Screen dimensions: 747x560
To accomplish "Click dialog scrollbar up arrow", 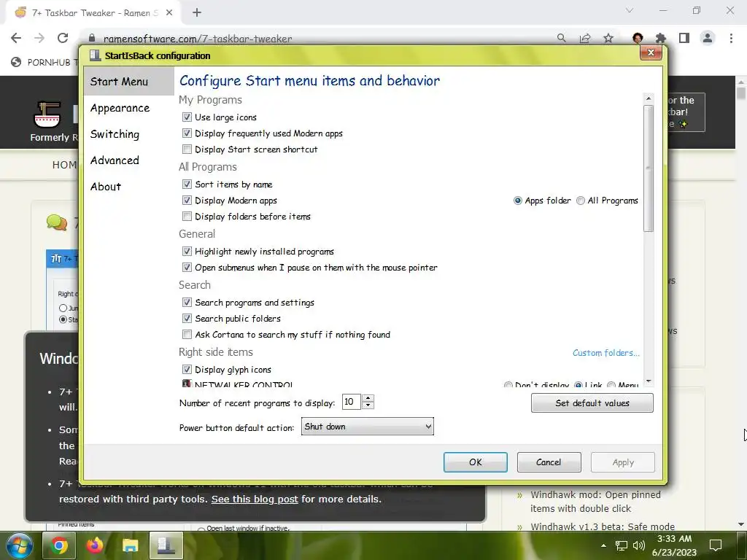I will click(648, 98).
